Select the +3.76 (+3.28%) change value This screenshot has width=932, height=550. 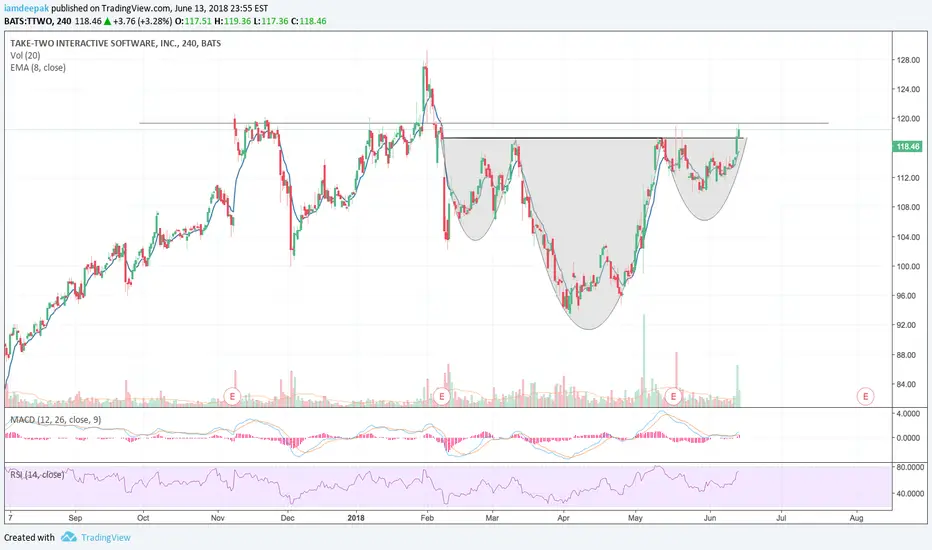coord(143,21)
